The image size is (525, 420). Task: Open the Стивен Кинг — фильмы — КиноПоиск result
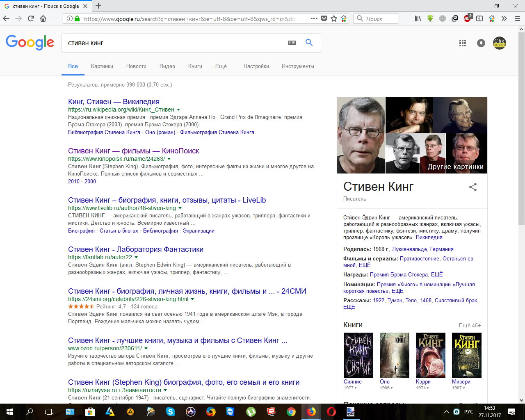133,151
